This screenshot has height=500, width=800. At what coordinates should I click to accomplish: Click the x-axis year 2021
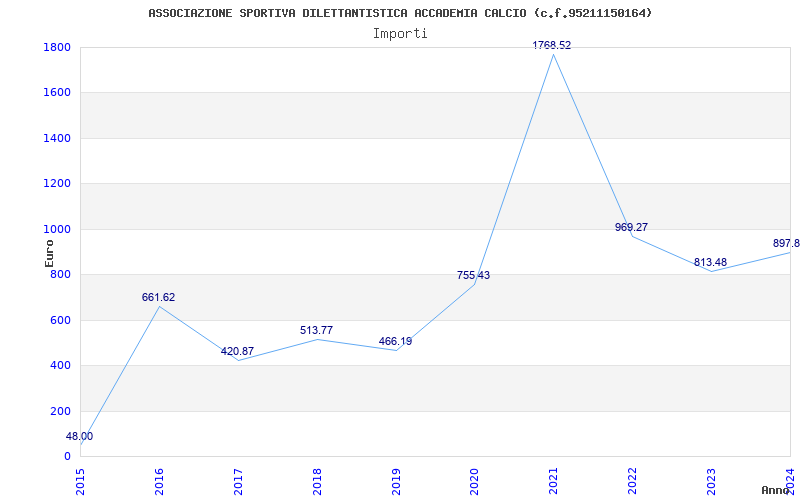click(x=554, y=481)
